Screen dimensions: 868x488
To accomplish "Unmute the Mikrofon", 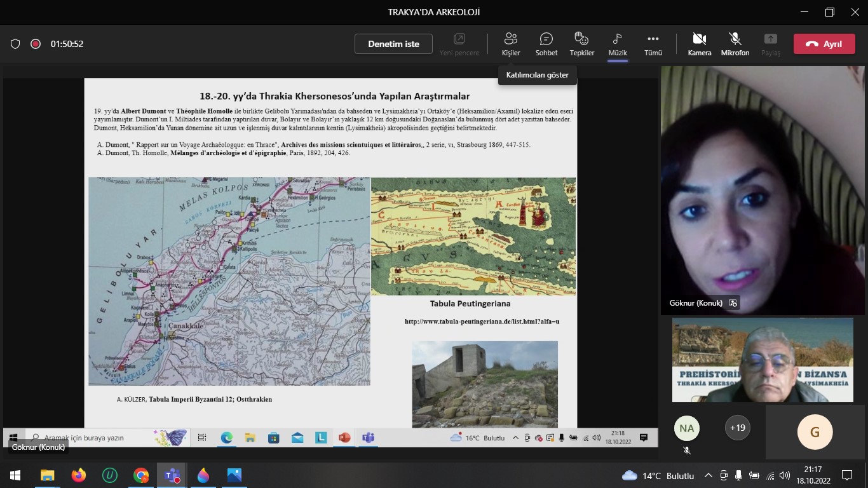I will (735, 44).
